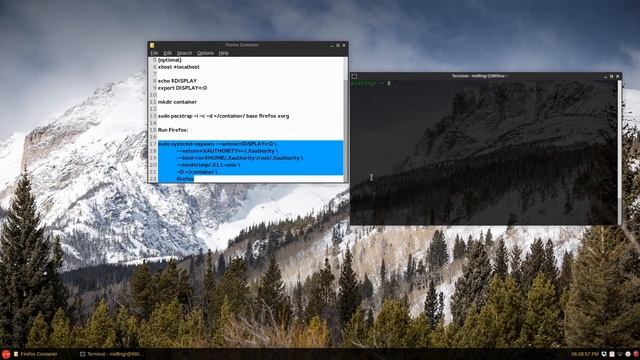Screen dimensions: 640x360
Task: Click the editor window's title bar icon
Action: [151, 45]
